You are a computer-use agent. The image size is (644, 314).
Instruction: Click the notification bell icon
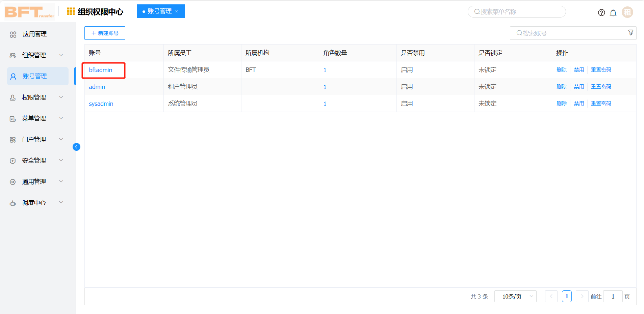pos(613,12)
